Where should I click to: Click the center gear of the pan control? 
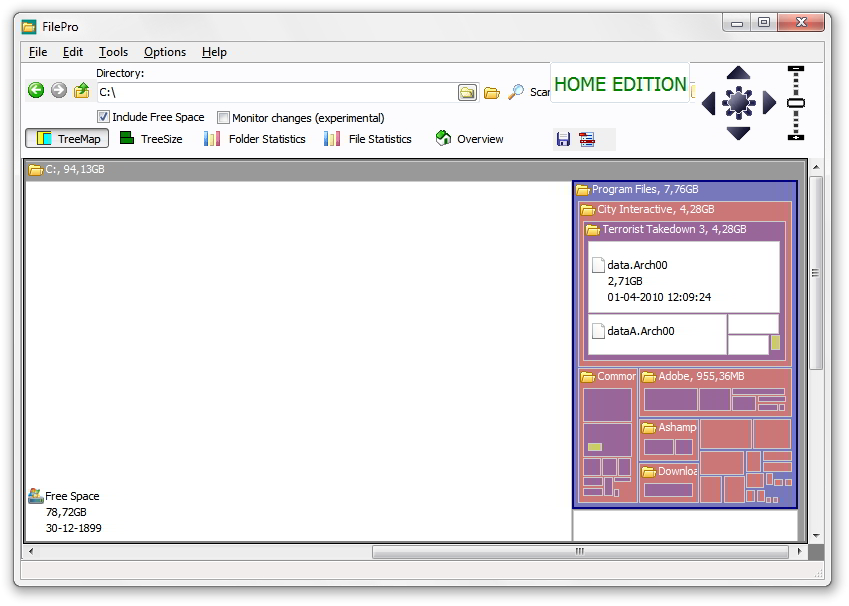tap(739, 102)
